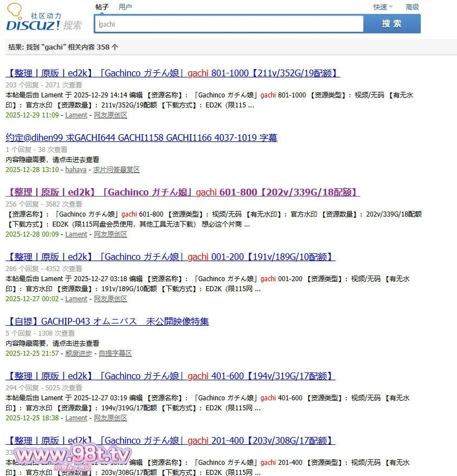Switch to the 帖子 search tab
The height and width of the screenshot is (476, 457).
tap(102, 7)
